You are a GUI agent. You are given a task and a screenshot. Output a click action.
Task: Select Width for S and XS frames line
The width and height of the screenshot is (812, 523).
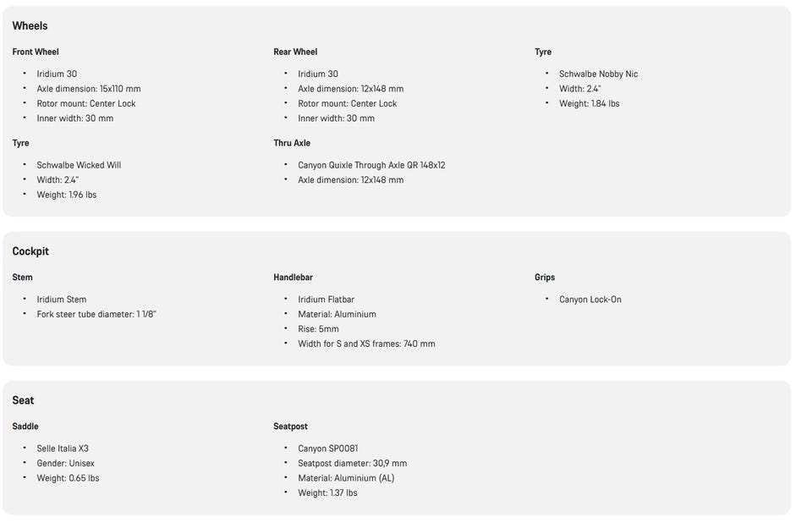pyautogui.click(x=366, y=344)
